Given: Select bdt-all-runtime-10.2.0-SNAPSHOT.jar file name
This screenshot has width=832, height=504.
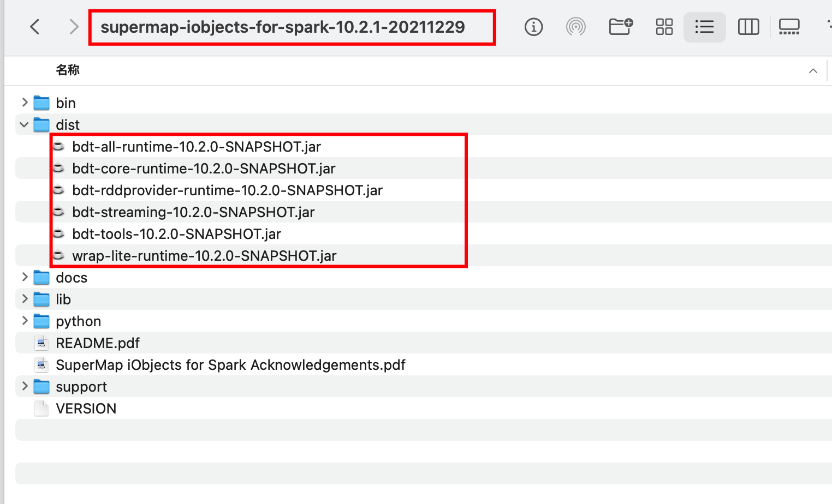Looking at the screenshot, I should click(x=197, y=146).
